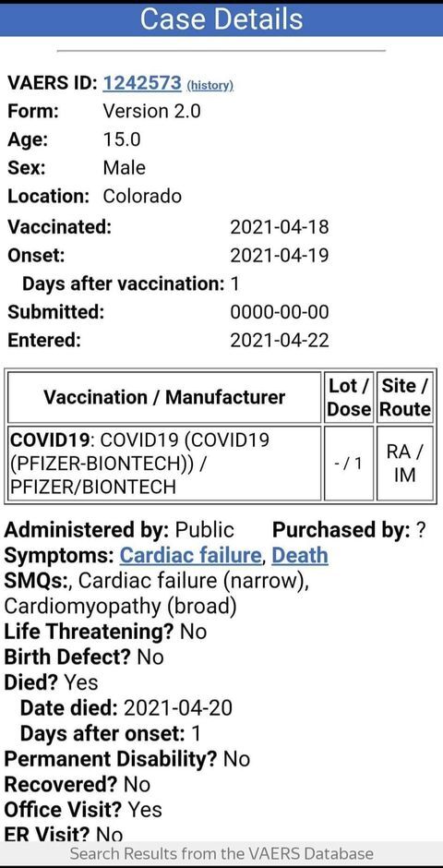This screenshot has height=868, width=443.
Task: Select the - / 1 lot dose cell
Action: [x=349, y=463]
